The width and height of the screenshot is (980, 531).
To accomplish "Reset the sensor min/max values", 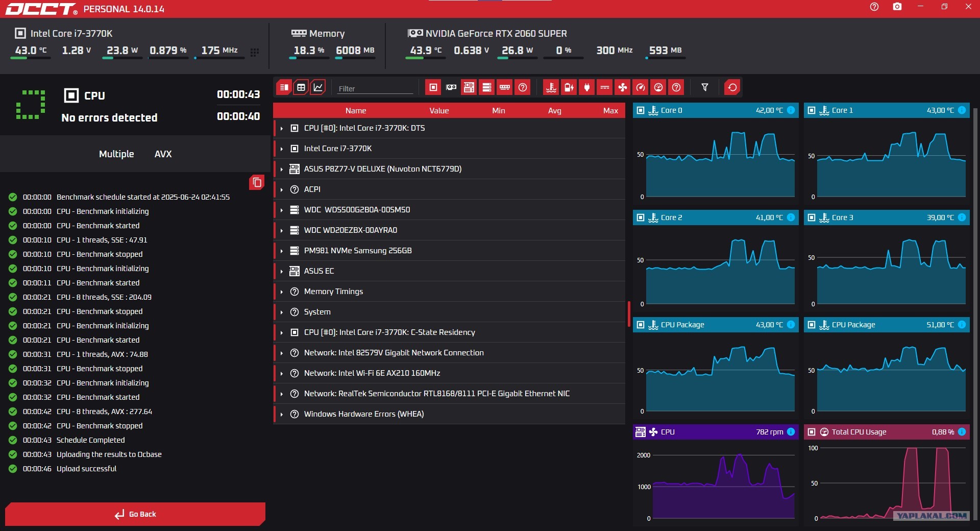I will click(x=732, y=87).
